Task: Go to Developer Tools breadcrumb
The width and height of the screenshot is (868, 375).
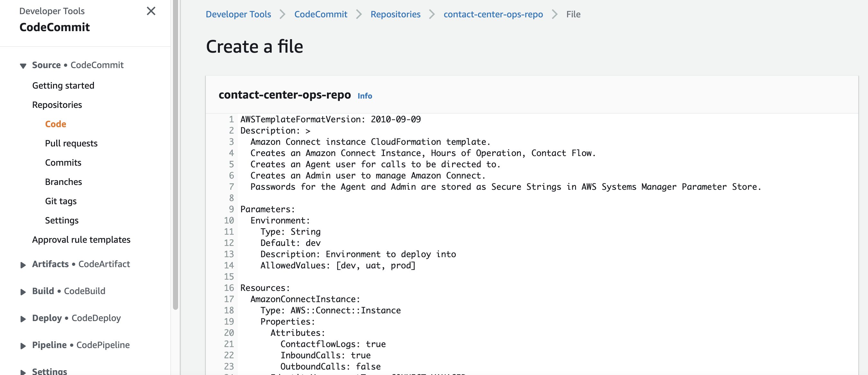Action: 238,14
